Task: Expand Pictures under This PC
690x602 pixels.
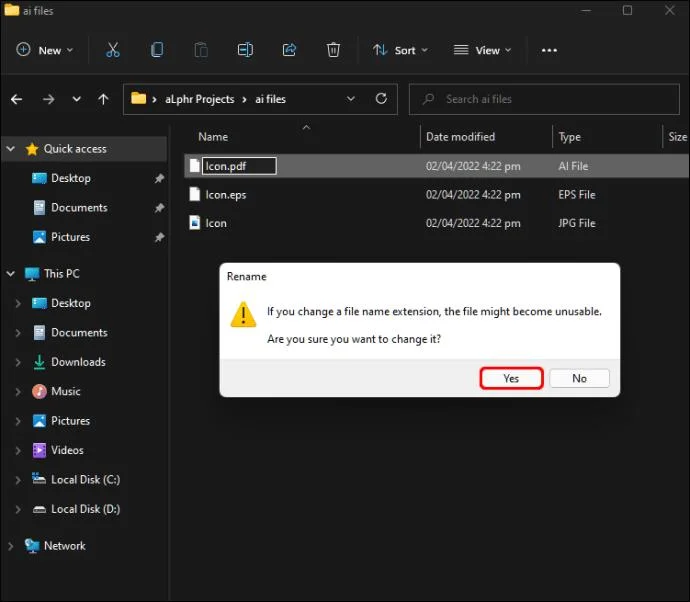Action: click(18, 421)
